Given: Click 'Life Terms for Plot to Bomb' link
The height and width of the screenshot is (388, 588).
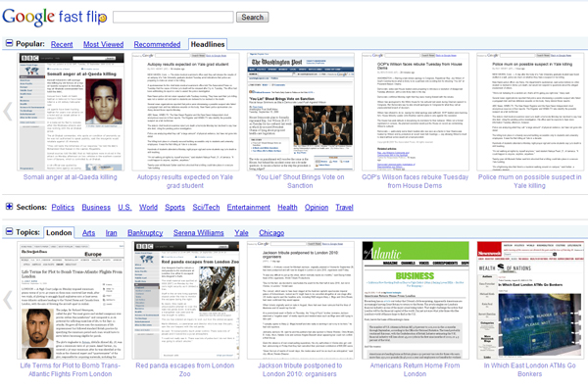Looking at the screenshot, I should click(x=71, y=369).
